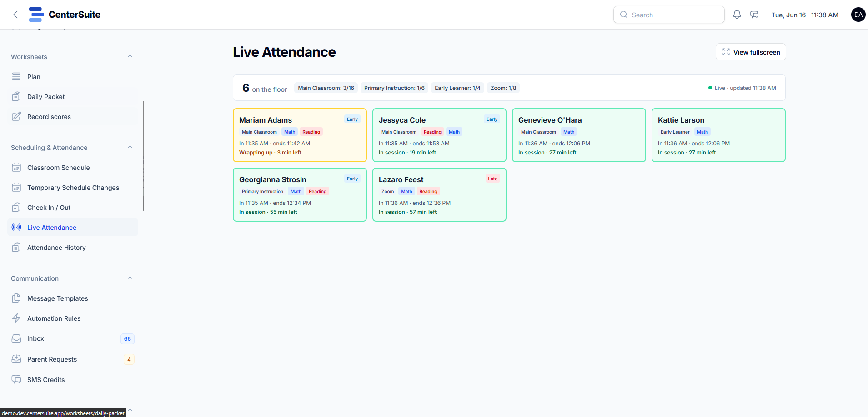This screenshot has width=868, height=417.
Task: Click the Live Attendance broadcast icon
Action: pos(16,227)
